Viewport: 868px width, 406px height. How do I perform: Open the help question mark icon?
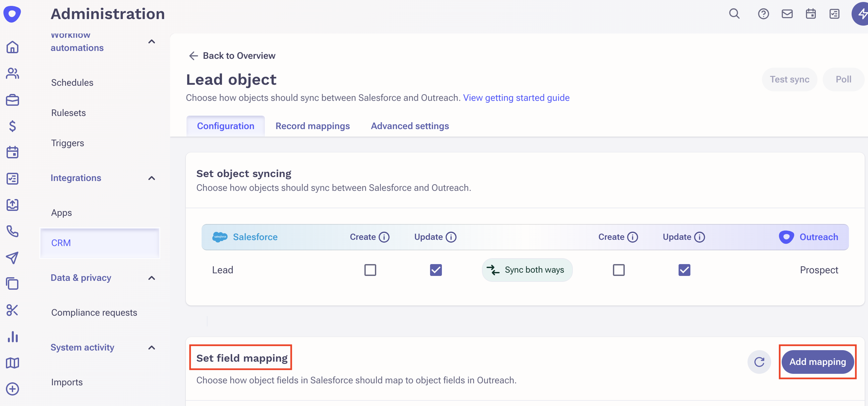tap(763, 14)
